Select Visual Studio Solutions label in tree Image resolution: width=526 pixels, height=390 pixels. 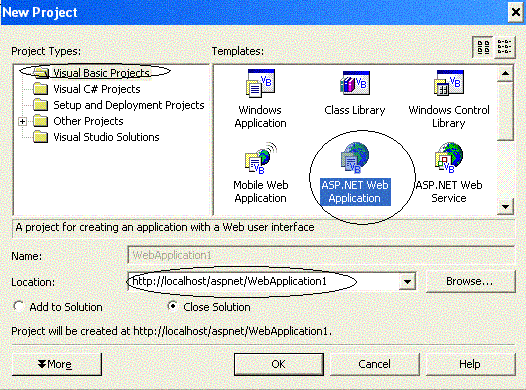106,137
